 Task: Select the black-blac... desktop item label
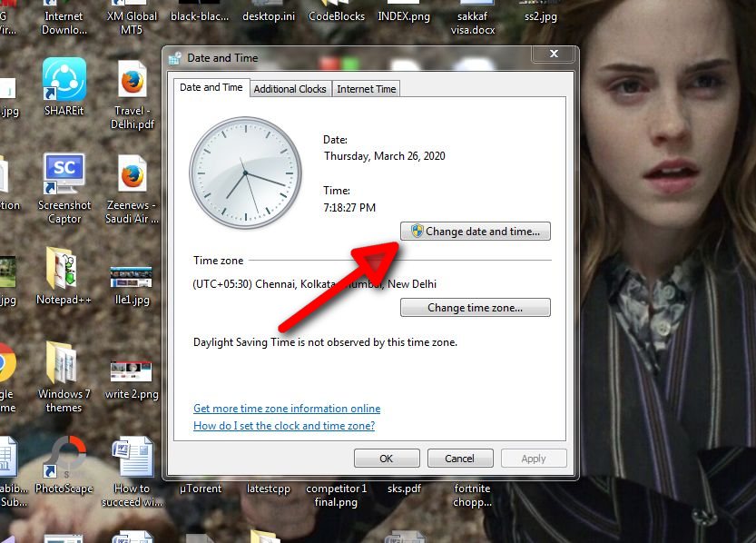pos(200,16)
